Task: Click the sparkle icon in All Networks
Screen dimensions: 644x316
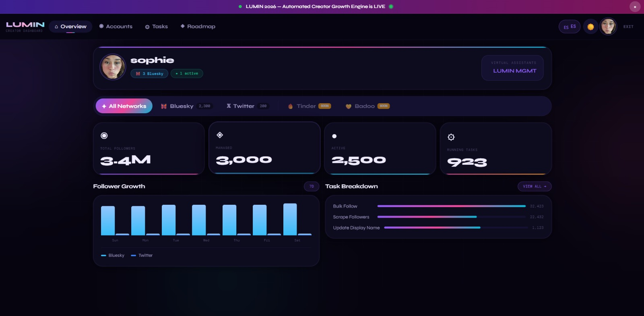Action: pos(104,106)
